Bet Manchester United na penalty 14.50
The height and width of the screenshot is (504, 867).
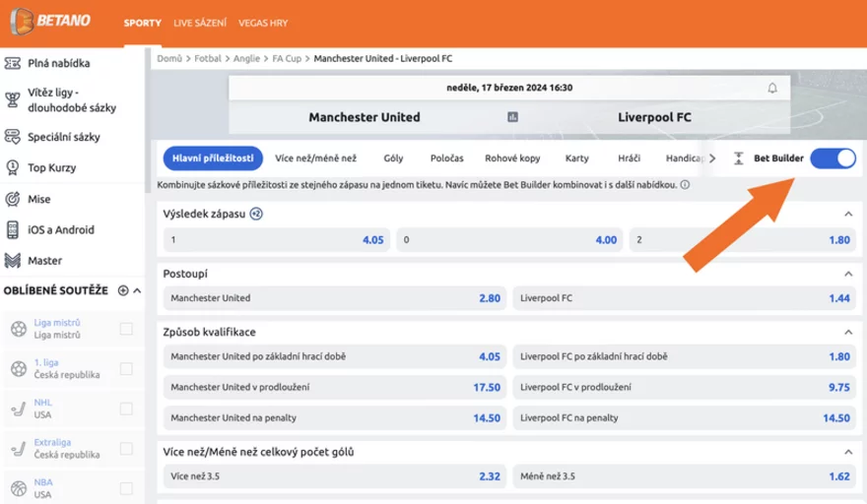tap(335, 418)
